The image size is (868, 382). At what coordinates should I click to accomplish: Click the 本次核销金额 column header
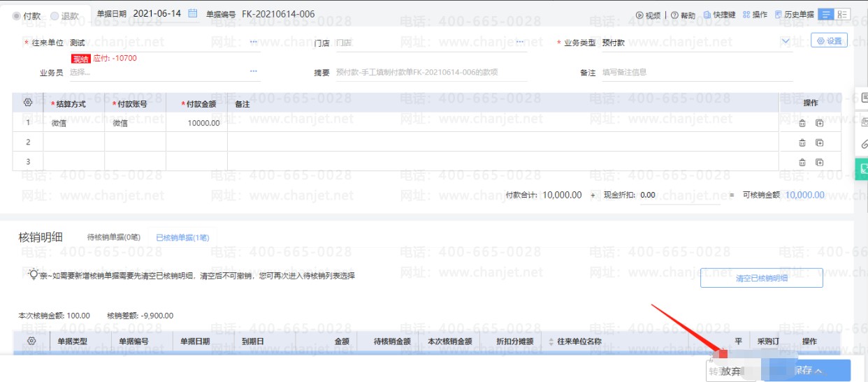[449, 341]
